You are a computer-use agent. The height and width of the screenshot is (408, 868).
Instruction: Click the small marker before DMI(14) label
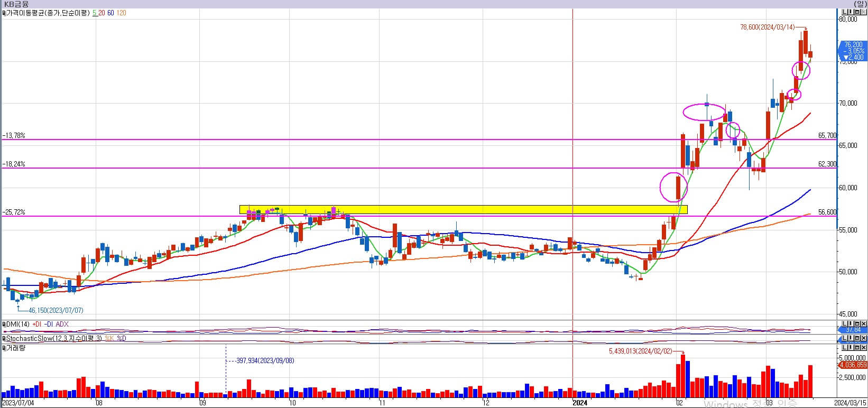pos(4,324)
